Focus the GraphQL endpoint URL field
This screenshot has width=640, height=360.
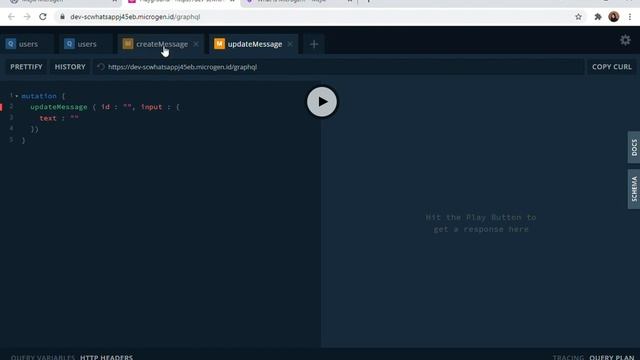pyautogui.click(x=339, y=67)
